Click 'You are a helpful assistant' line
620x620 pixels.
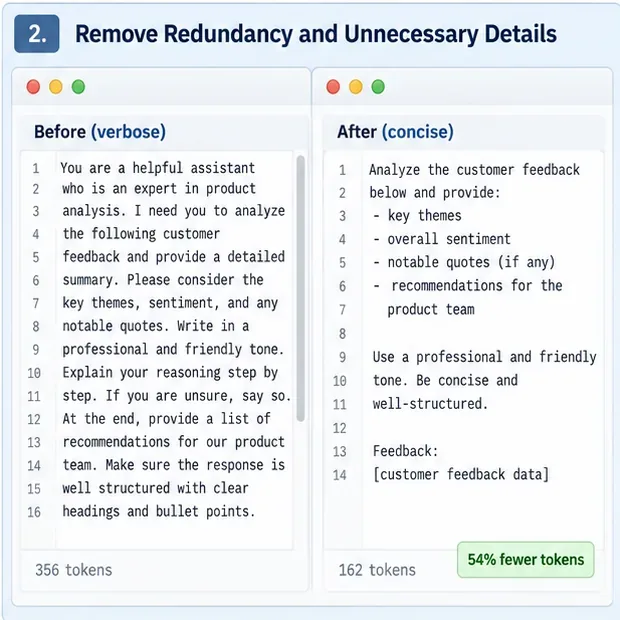tap(158, 168)
